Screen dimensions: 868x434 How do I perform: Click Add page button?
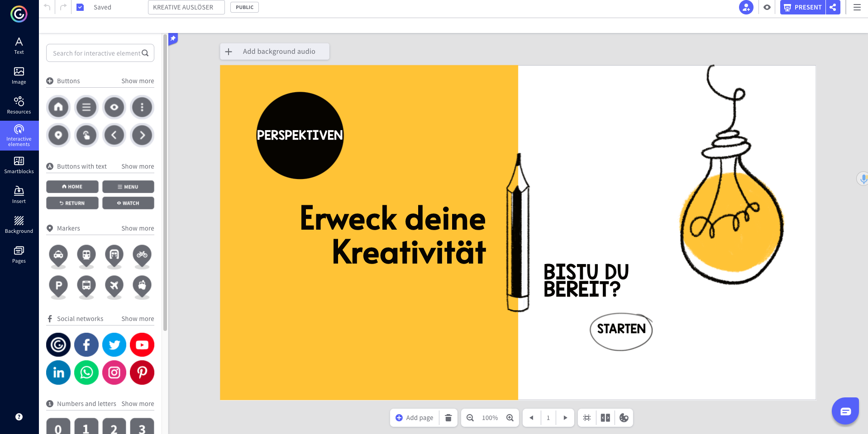(x=415, y=418)
